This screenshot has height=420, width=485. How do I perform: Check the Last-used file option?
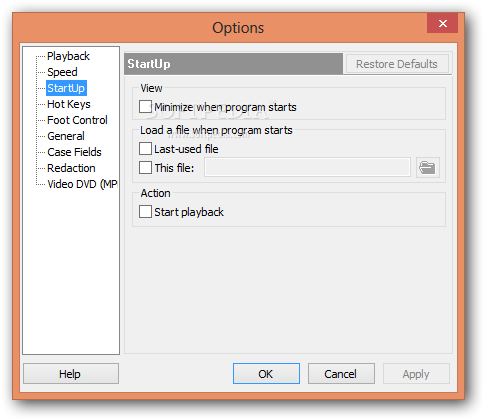coord(145,149)
